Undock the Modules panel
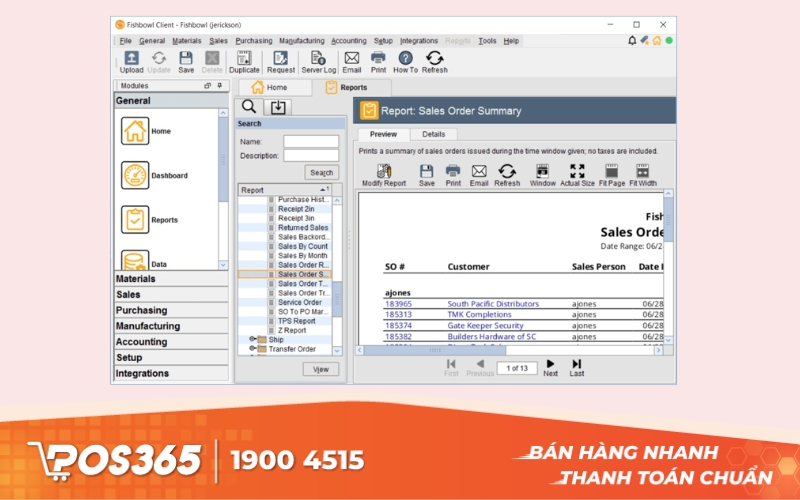Viewport: 800px width, 500px height. (207, 85)
